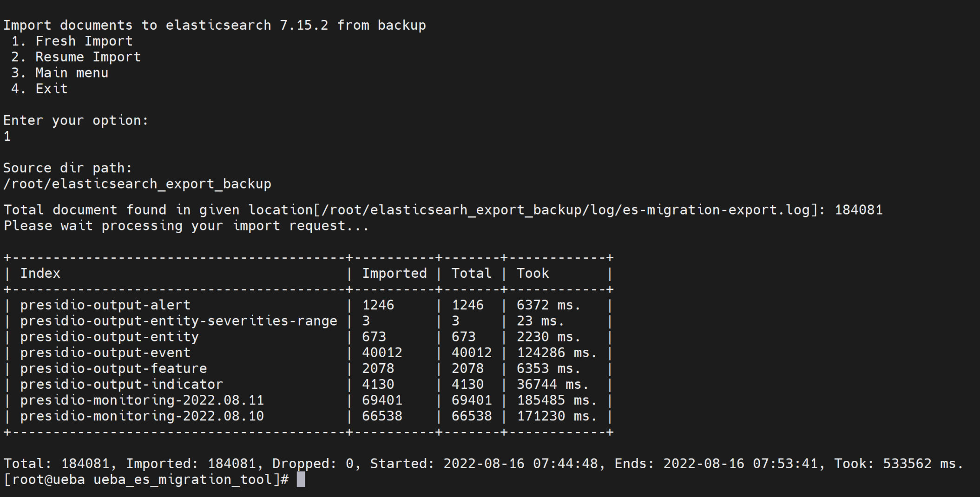Click the presidio-output-alert row name

coord(105,305)
